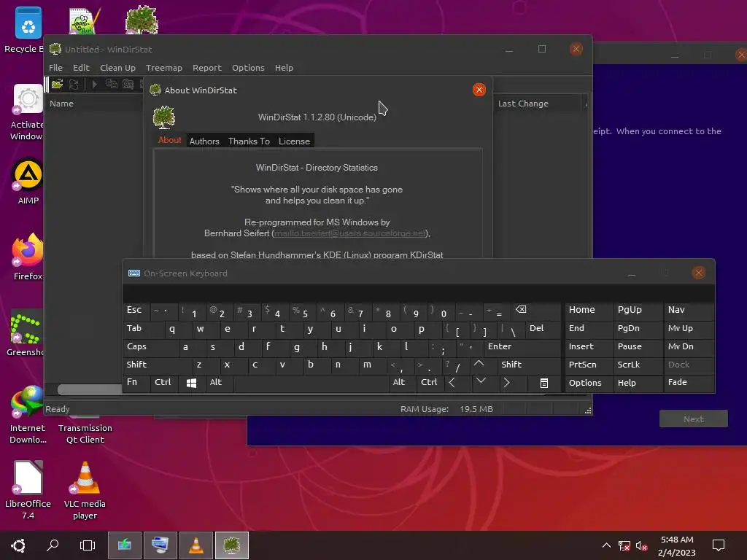Click the Enter key on keyboard
The image size is (747, 560).
pyautogui.click(x=522, y=346)
